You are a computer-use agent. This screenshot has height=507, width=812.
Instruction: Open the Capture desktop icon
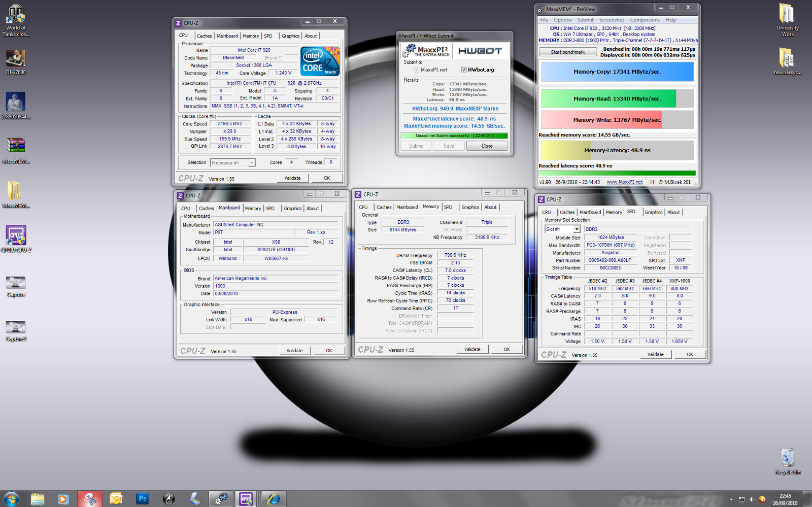point(16,287)
